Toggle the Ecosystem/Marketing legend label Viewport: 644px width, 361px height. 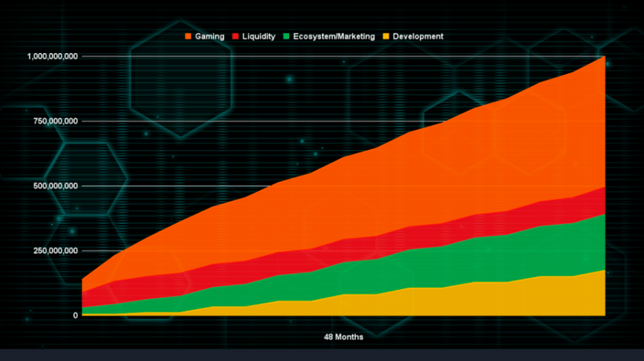click(x=333, y=36)
